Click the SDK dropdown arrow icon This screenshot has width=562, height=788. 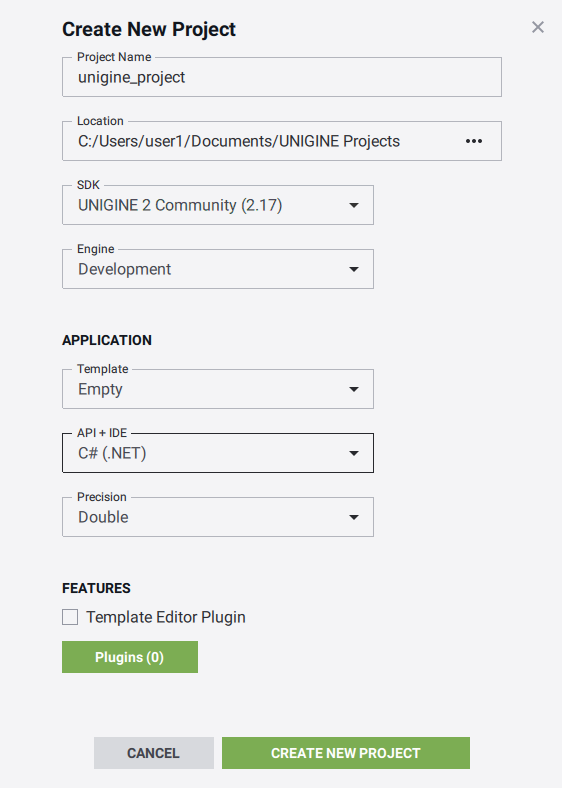[354, 205]
